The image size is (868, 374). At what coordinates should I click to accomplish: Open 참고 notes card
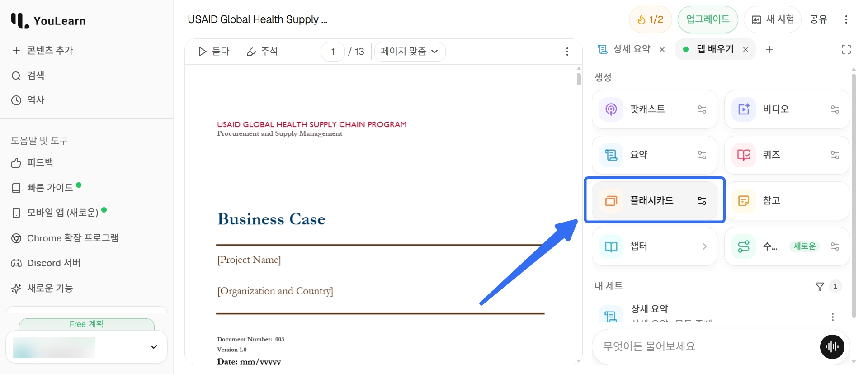787,201
